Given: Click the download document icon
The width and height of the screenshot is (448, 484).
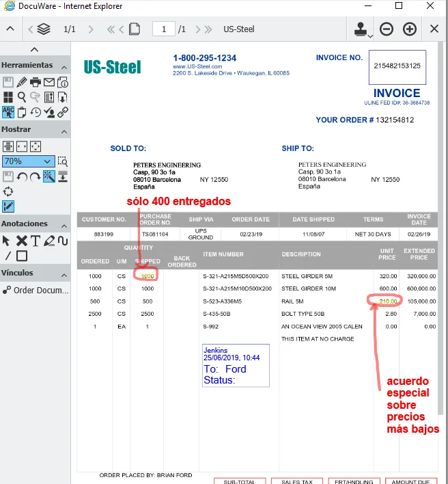Looking at the screenshot, I should click(63, 97).
